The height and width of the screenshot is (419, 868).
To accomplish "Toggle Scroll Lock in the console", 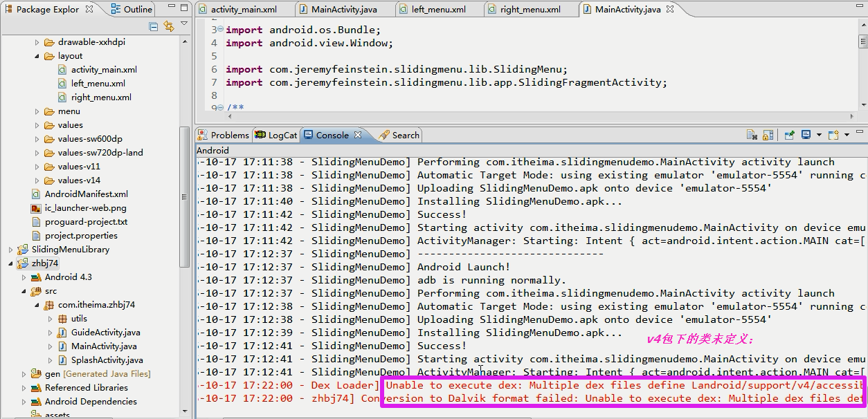I will coord(768,136).
